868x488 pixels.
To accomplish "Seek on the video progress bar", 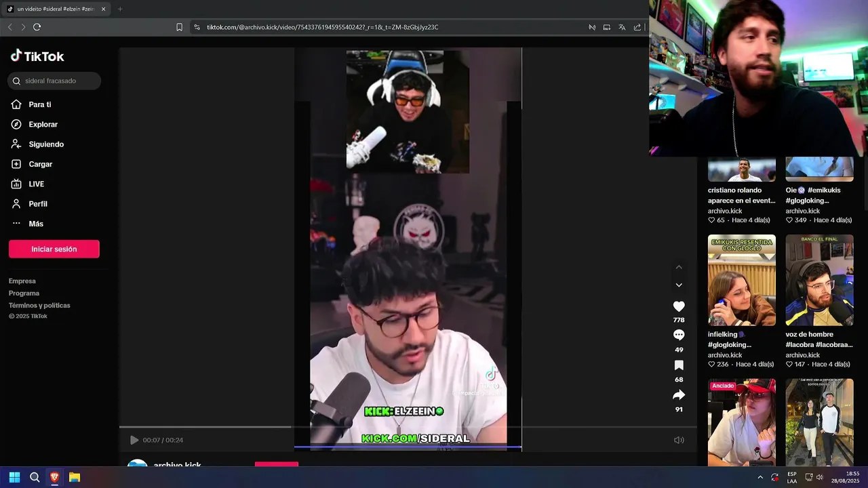I will pos(408,427).
